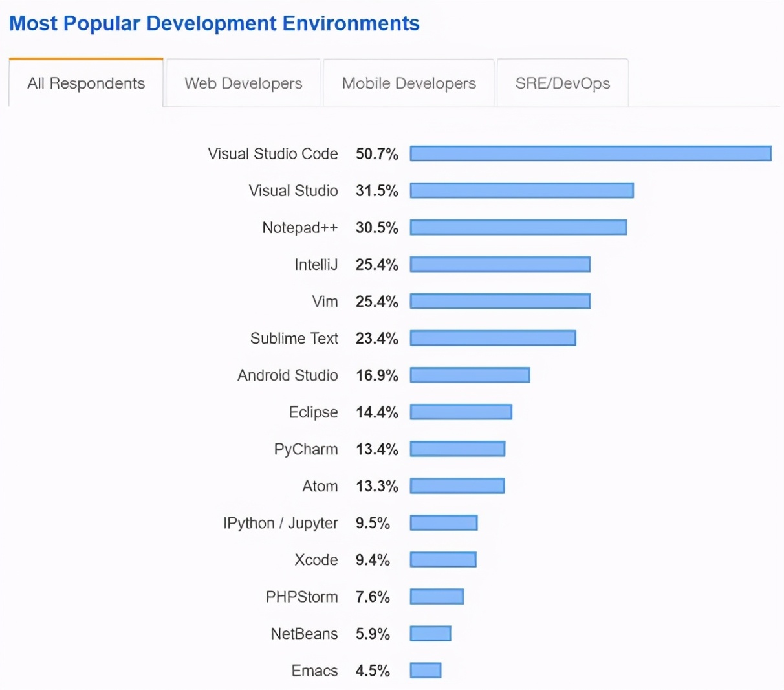This screenshot has height=690, width=784.
Task: Click the IntelliJ label
Action: coord(316,264)
